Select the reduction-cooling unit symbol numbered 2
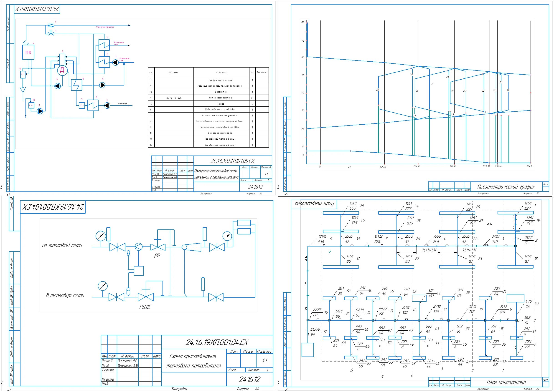554x392 pixels. (51, 25)
